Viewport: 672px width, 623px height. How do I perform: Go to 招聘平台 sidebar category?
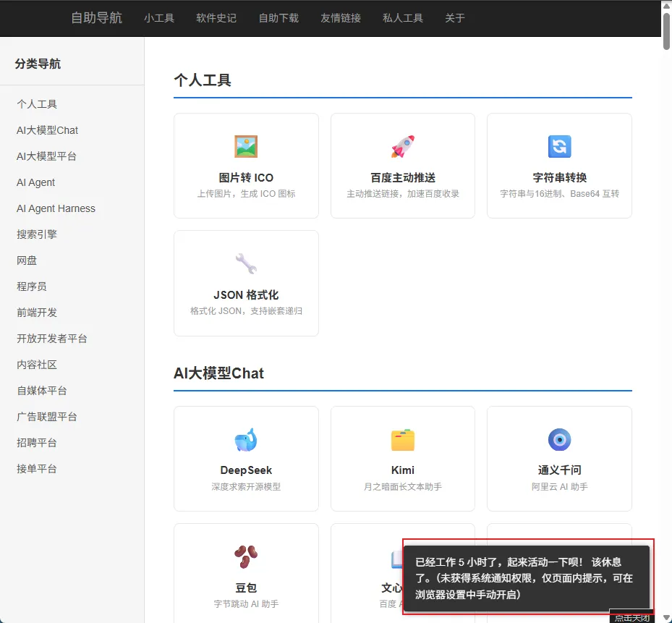(x=37, y=443)
